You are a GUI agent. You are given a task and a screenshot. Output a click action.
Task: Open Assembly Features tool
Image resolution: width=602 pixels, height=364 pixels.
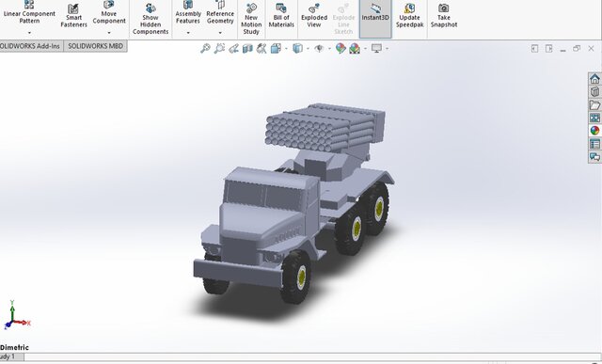click(188, 12)
